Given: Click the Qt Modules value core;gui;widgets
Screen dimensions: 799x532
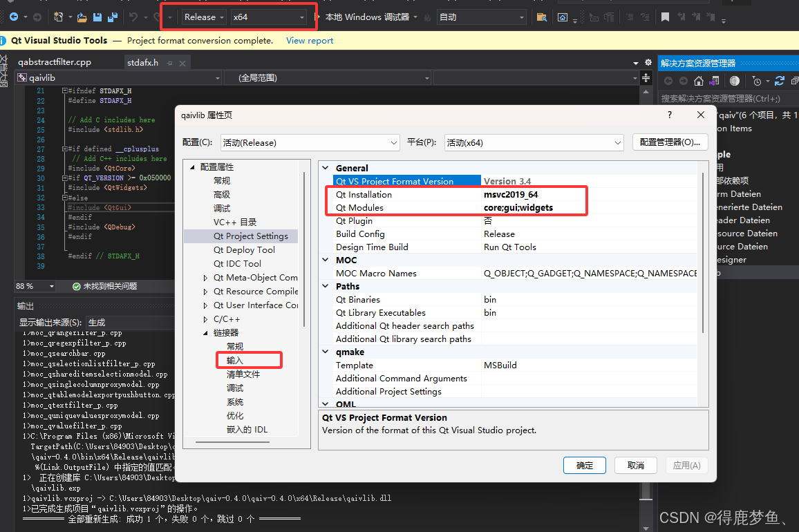Looking at the screenshot, I should pos(518,208).
